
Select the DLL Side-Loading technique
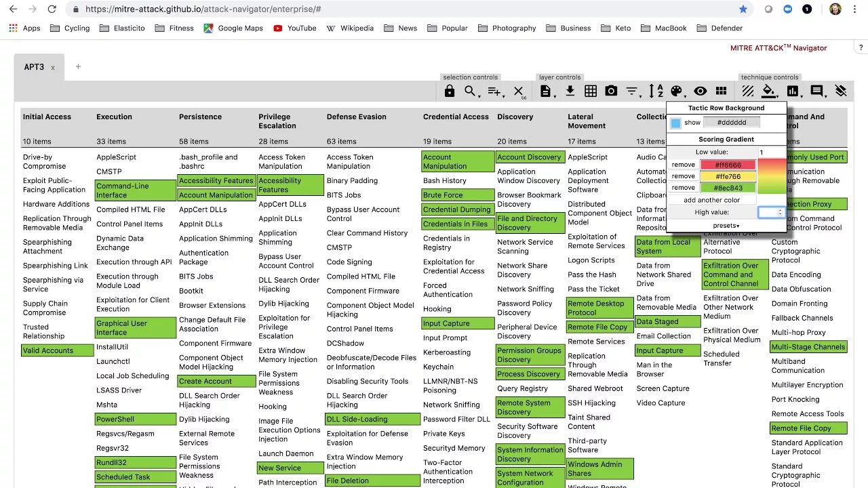(x=372, y=420)
